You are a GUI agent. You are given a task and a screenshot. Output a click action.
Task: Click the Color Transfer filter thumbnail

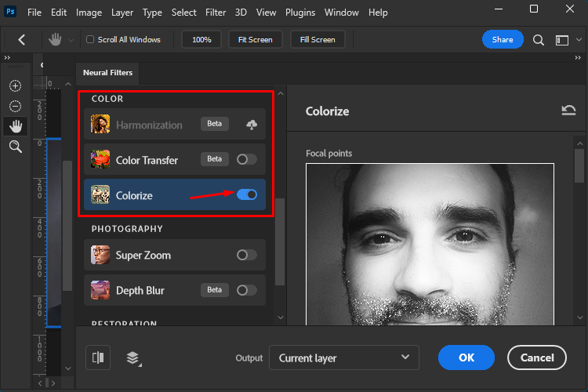coord(100,159)
